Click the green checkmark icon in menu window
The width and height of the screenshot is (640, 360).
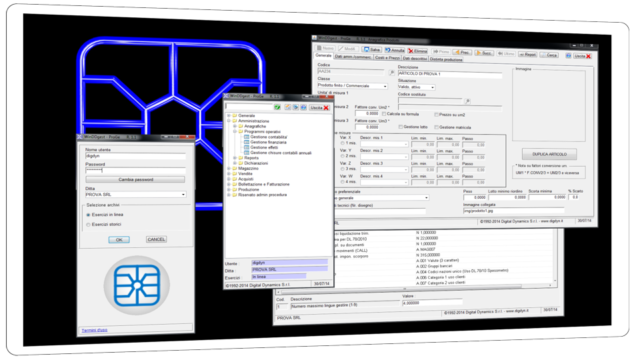277,107
